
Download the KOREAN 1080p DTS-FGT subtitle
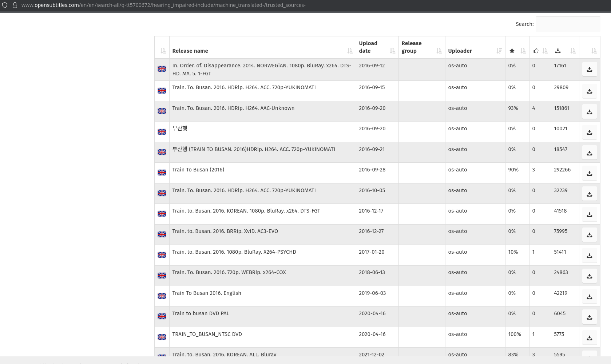590,214
